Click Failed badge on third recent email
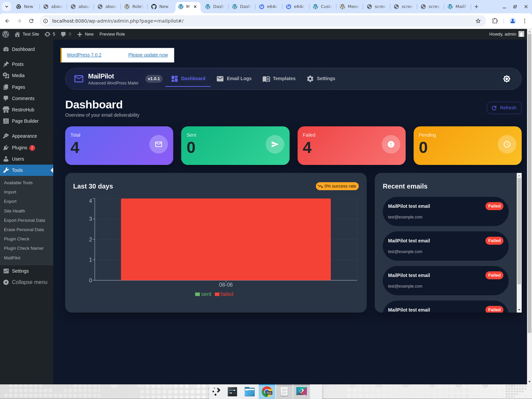Image resolution: width=532 pixels, height=399 pixels. [494, 275]
